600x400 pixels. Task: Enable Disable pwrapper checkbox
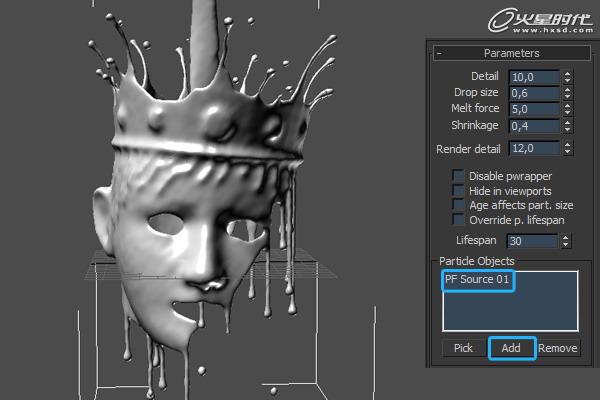click(459, 176)
